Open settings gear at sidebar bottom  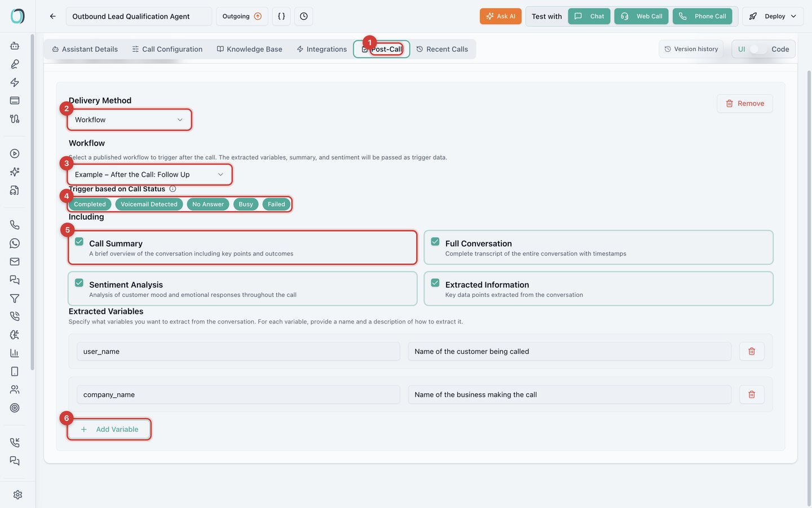click(x=17, y=494)
